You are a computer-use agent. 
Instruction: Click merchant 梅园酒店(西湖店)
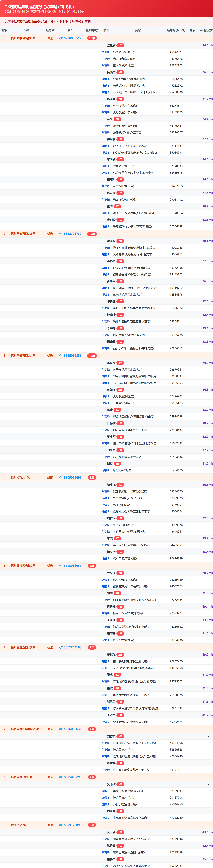pyautogui.click(x=123, y=52)
